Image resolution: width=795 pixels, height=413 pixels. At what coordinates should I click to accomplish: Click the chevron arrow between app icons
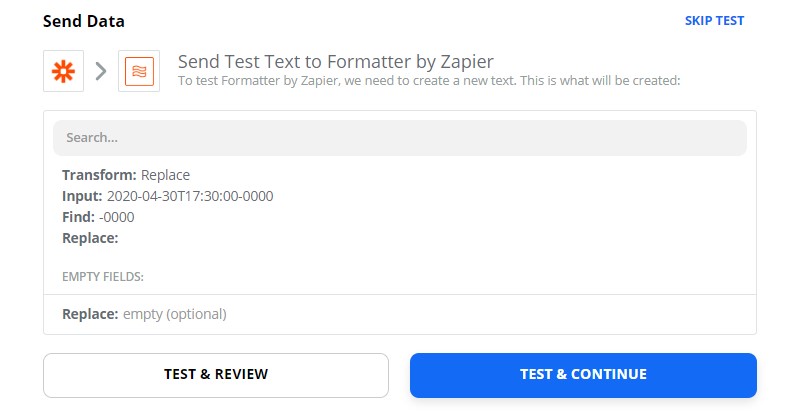pyautogui.click(x=101, y=71)
